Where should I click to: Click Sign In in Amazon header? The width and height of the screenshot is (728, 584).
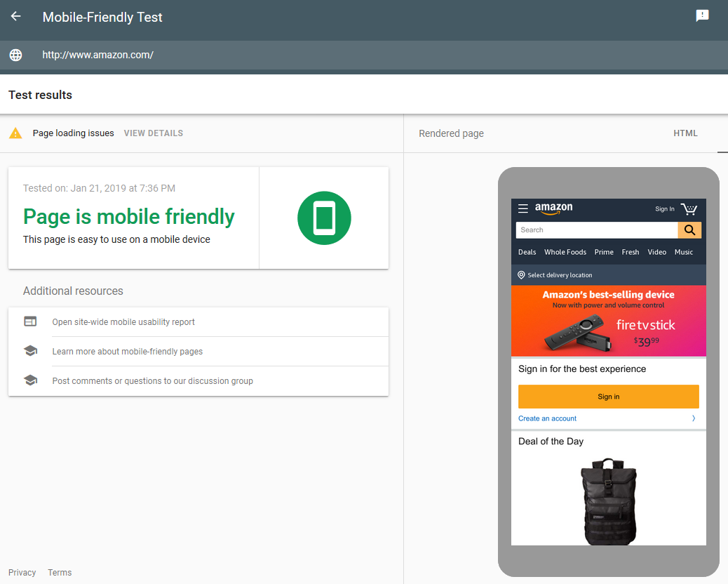664,209
